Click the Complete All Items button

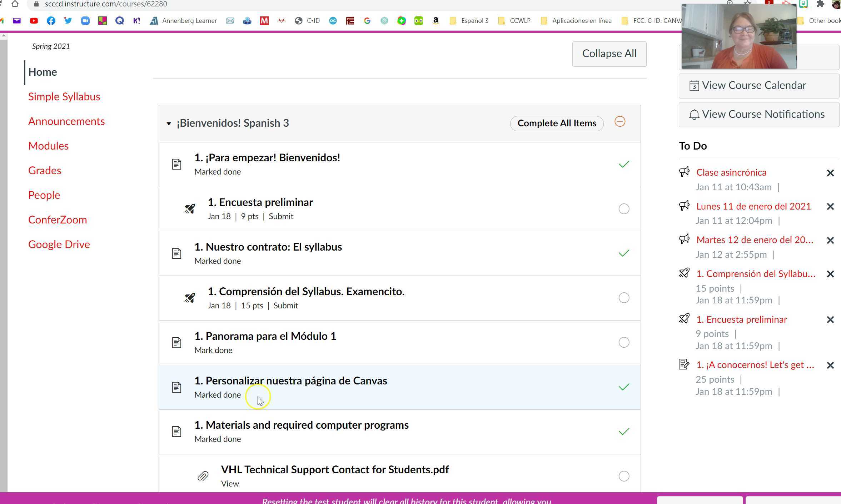click(x=557, y=123)
